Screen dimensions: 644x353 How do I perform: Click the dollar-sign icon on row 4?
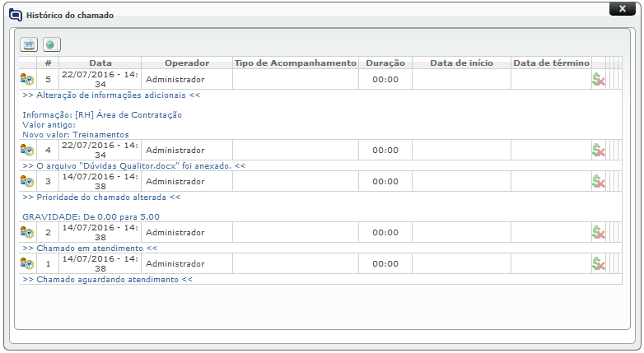(x=599, y=150)
